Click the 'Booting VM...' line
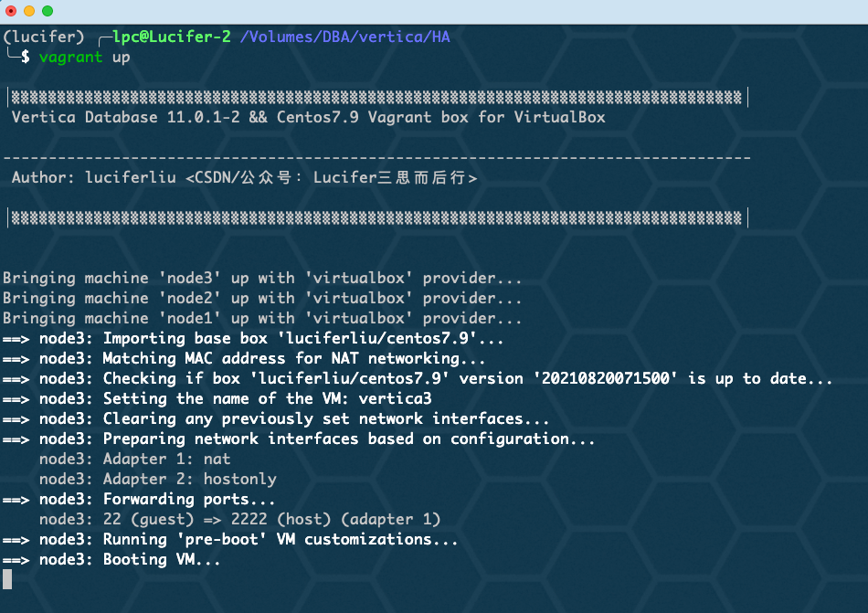The image size is (868, 613). pyautogui.click(x=111, y=559)
